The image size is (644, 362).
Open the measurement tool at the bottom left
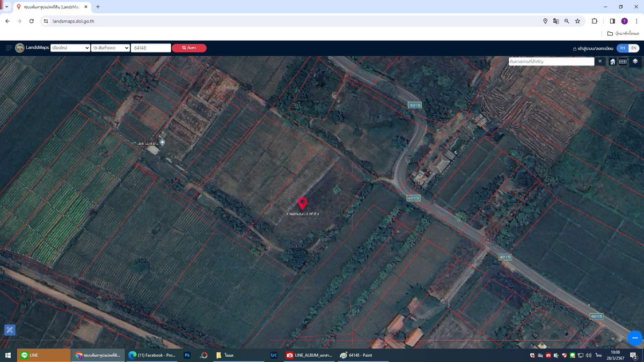(x=10, y=330)
